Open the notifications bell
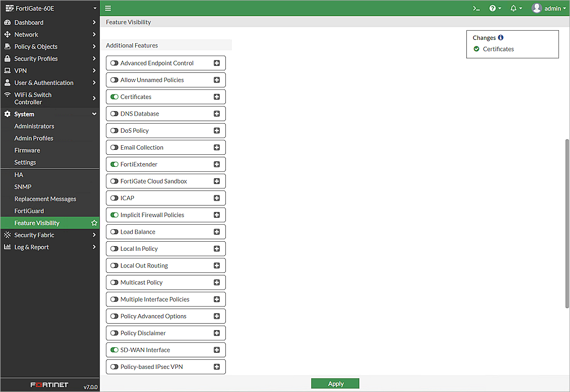Screen dimensions: 570x392 click(513, 8)
